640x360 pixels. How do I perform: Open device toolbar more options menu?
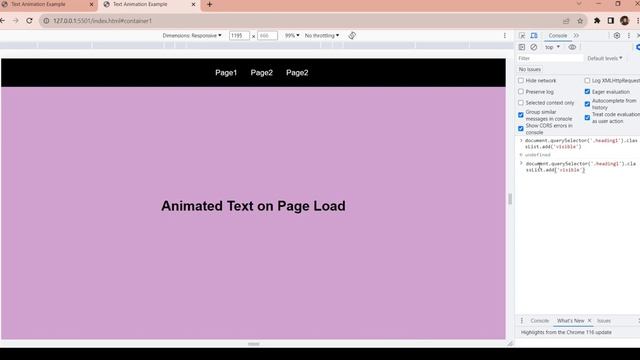point(504,36)
